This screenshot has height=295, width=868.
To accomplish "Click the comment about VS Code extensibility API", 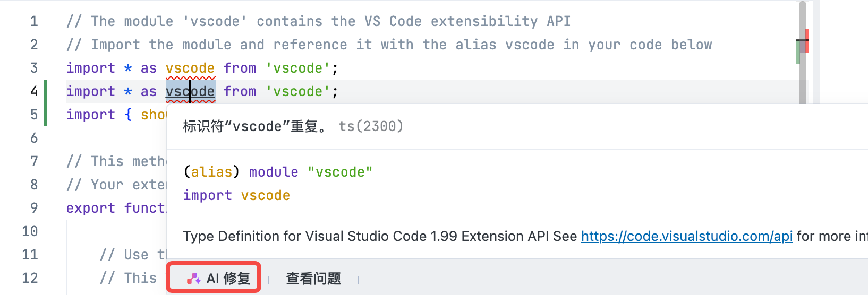I will [319, 21].
